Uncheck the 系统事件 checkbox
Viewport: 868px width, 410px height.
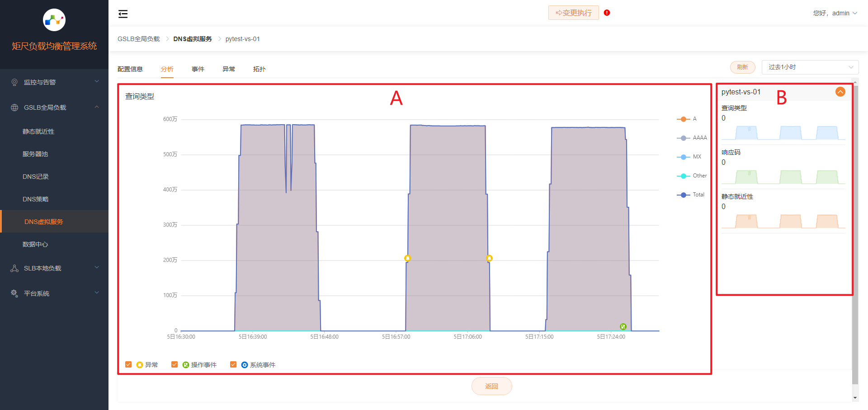point(233,364)
